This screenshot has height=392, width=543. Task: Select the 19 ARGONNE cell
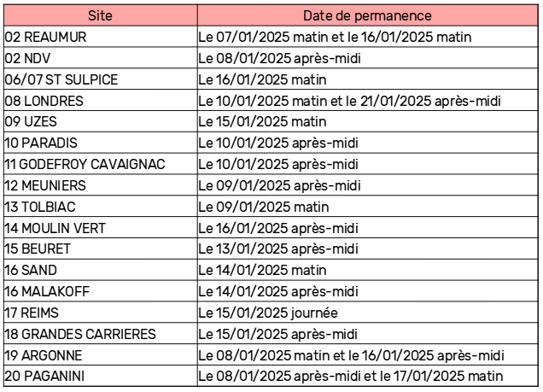point(101,355)
